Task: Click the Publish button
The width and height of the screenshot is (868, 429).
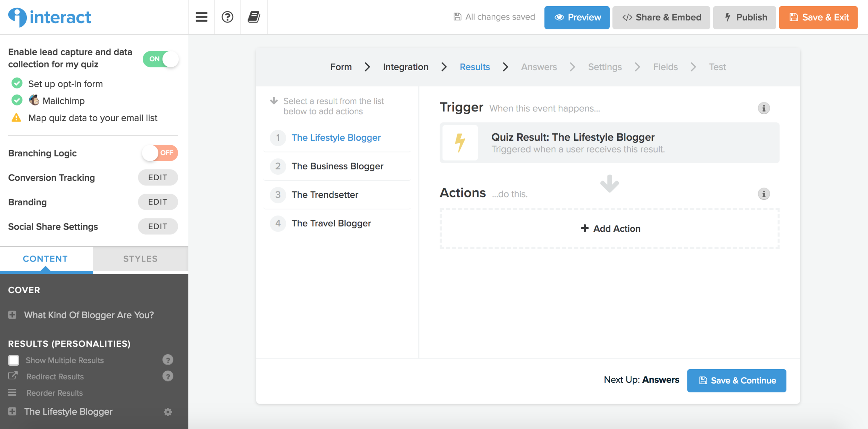Action: click(x=744, y=17)
